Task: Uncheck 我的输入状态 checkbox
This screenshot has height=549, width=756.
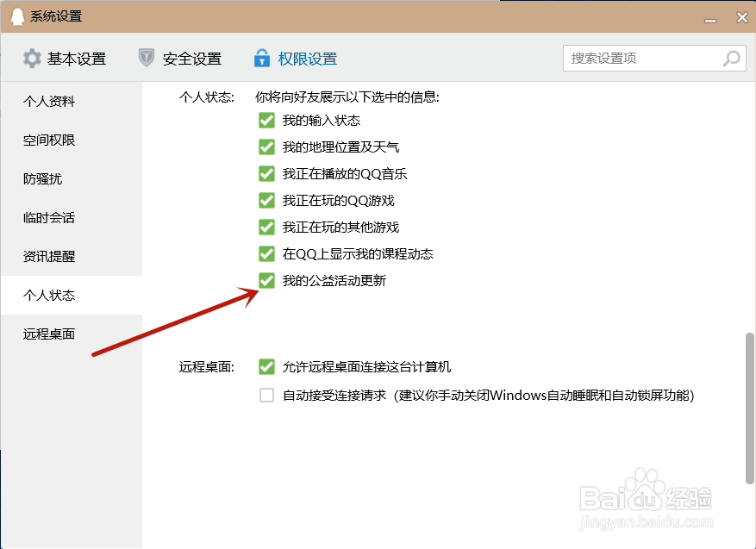Action: pyautogui.click(x=266, y=120)
